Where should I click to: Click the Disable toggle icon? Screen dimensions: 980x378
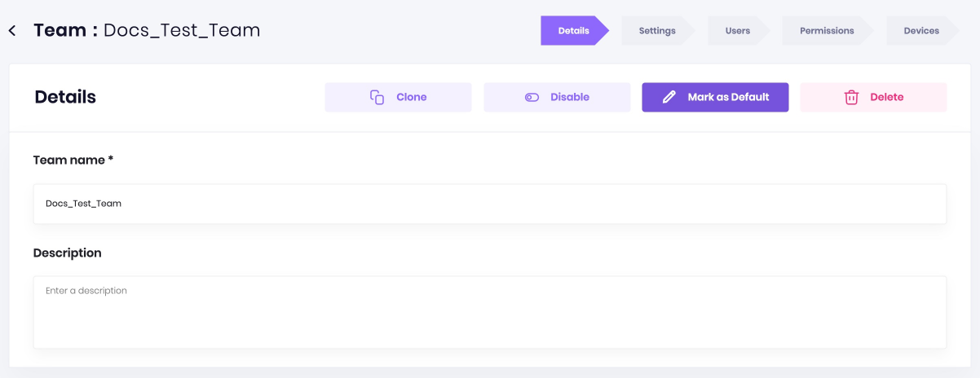532,97
